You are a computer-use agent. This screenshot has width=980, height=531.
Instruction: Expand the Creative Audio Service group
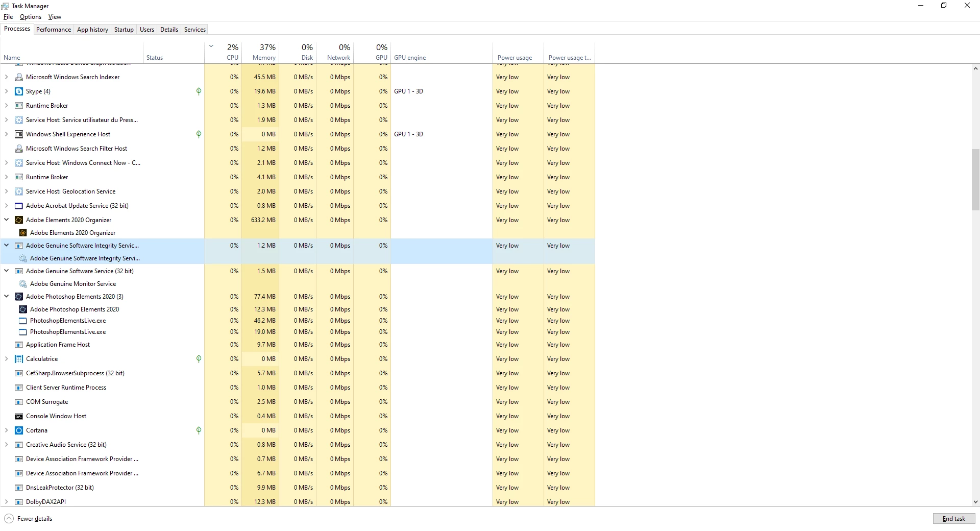6,445
